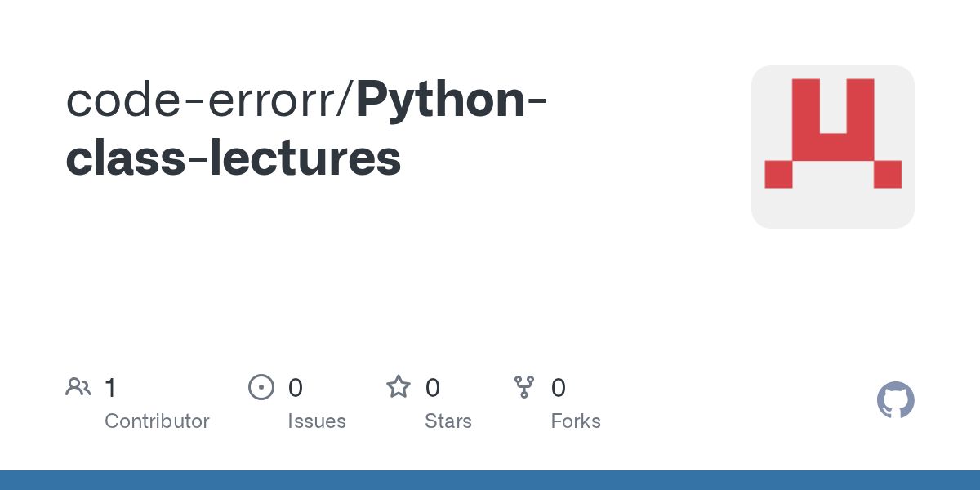
Task: Select the "Forks" label
Action: pyautogui.click(x=576, y=421)
